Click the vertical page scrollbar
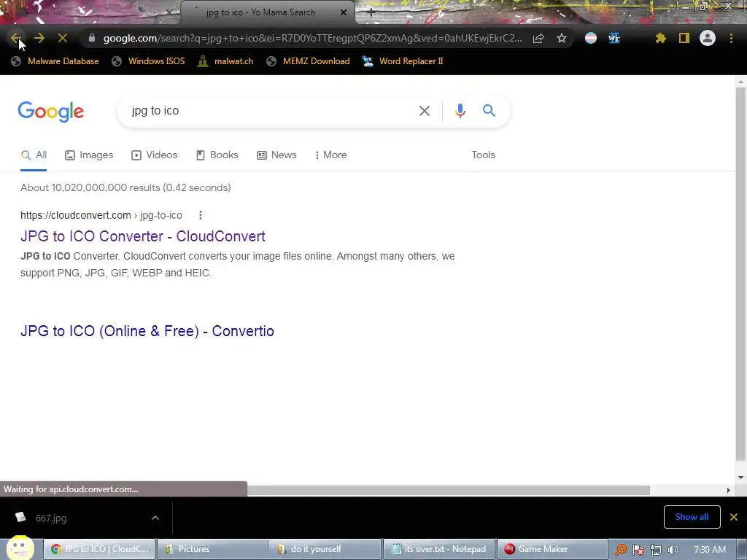Viewport: 747px width, 560px height. 740,273
